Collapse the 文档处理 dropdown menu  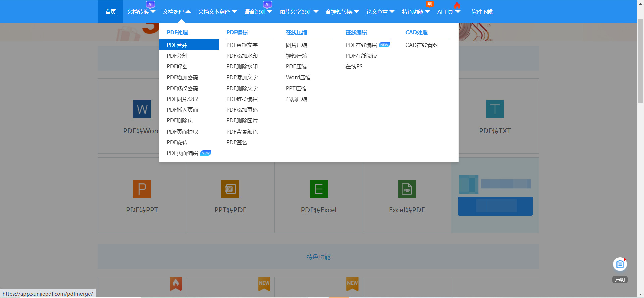click(x=176, y=12)
